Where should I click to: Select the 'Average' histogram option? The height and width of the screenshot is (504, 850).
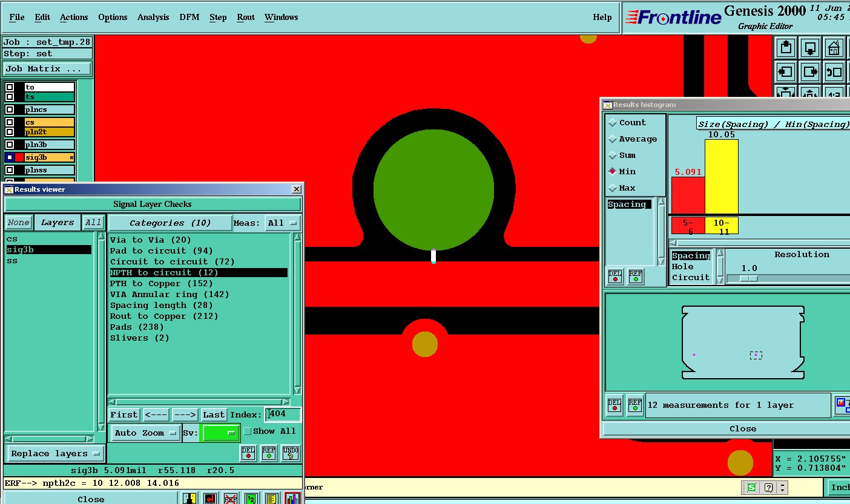tap(613, 139)
